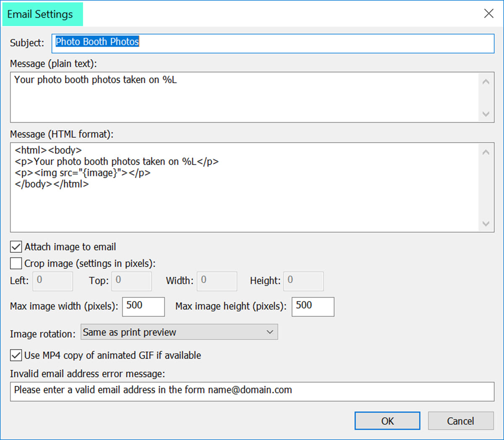Click the Width crop field
Screen dimensions: 504x440
(217, 281)
